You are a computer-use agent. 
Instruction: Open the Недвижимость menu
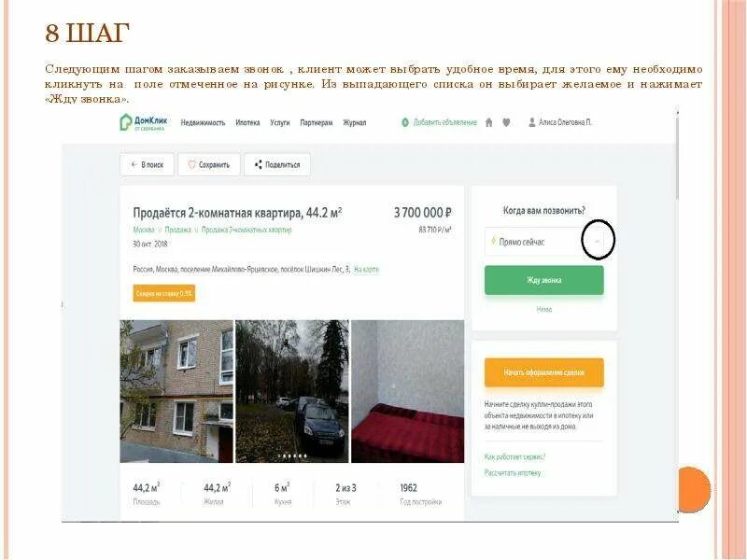point(203,122)
